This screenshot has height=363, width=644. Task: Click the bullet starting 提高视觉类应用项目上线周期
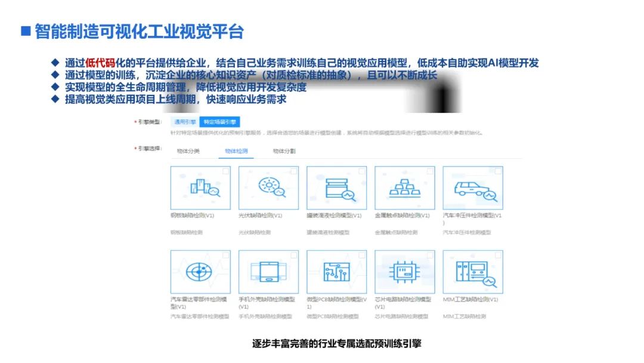[176, 99]
